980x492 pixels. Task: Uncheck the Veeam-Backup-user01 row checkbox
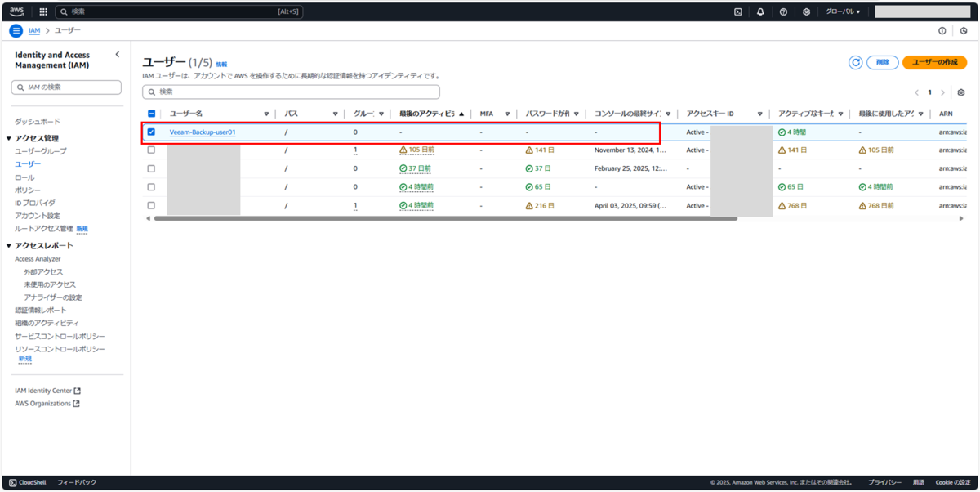point(151,132)
